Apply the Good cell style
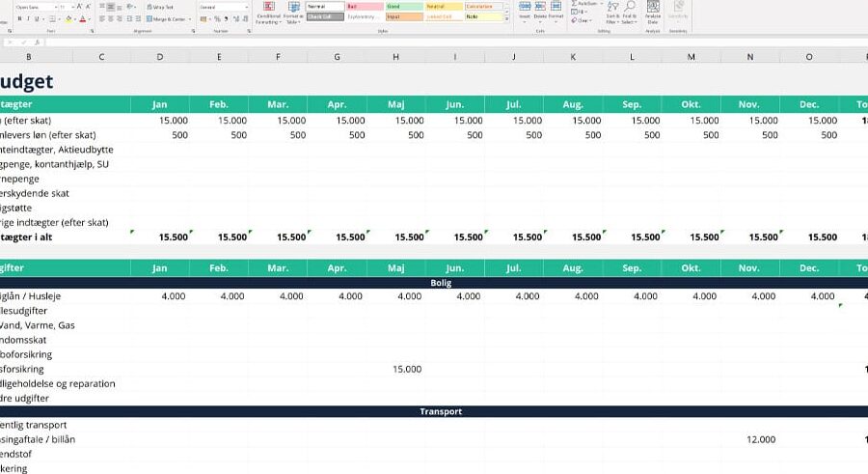 pyautogui.click(x=404, y=7)
